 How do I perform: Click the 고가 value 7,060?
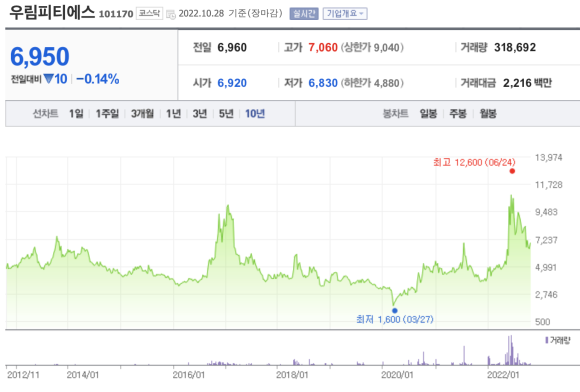(x=323, y=47)
